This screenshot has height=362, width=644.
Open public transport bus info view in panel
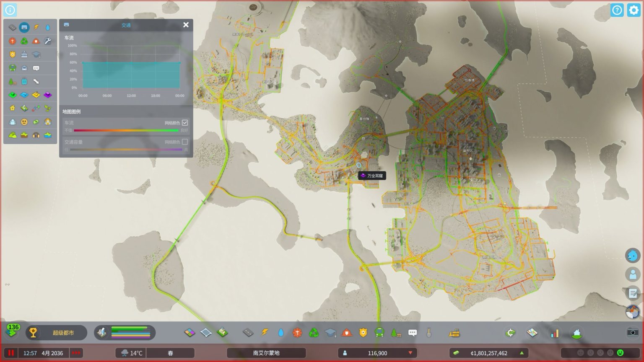point(13,68)
